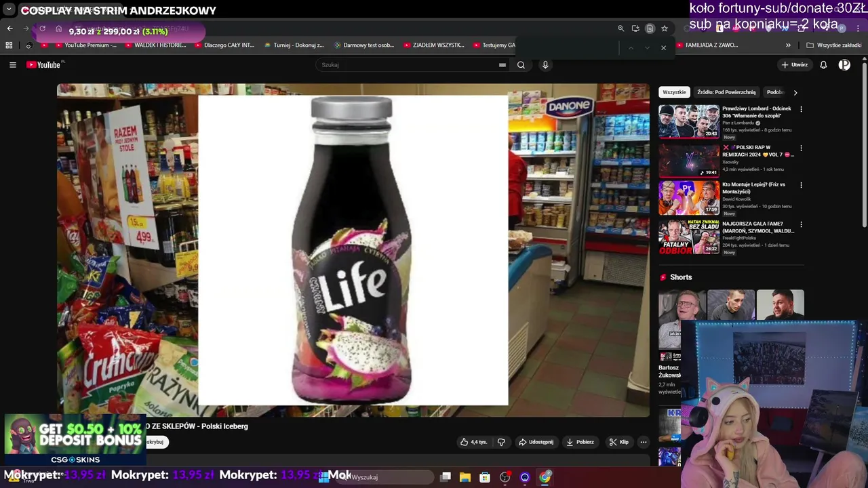Click the video player with Life bottle
Screen dimensions: 868x488
tap(353, 250)
